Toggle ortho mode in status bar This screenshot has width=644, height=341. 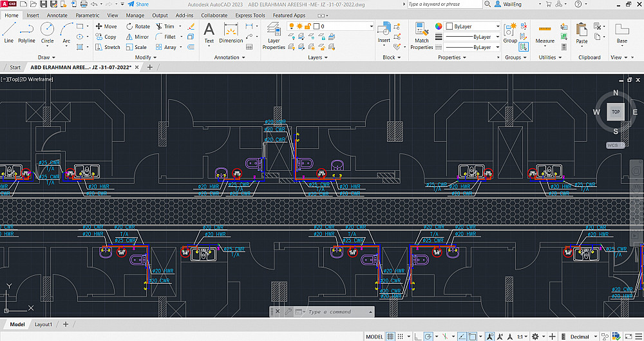419,336
